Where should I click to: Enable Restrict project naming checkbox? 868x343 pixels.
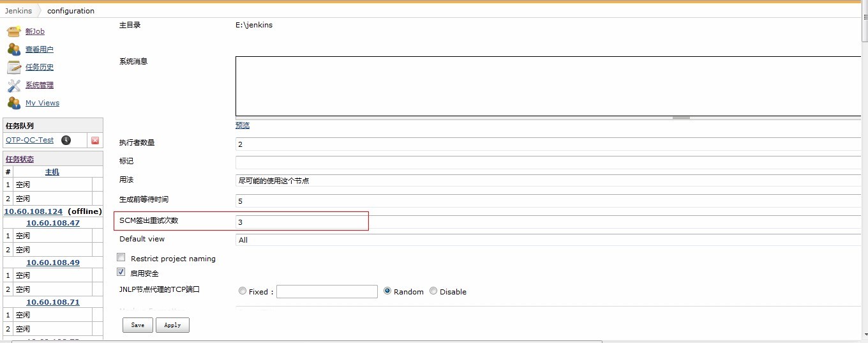pos(121,258)
